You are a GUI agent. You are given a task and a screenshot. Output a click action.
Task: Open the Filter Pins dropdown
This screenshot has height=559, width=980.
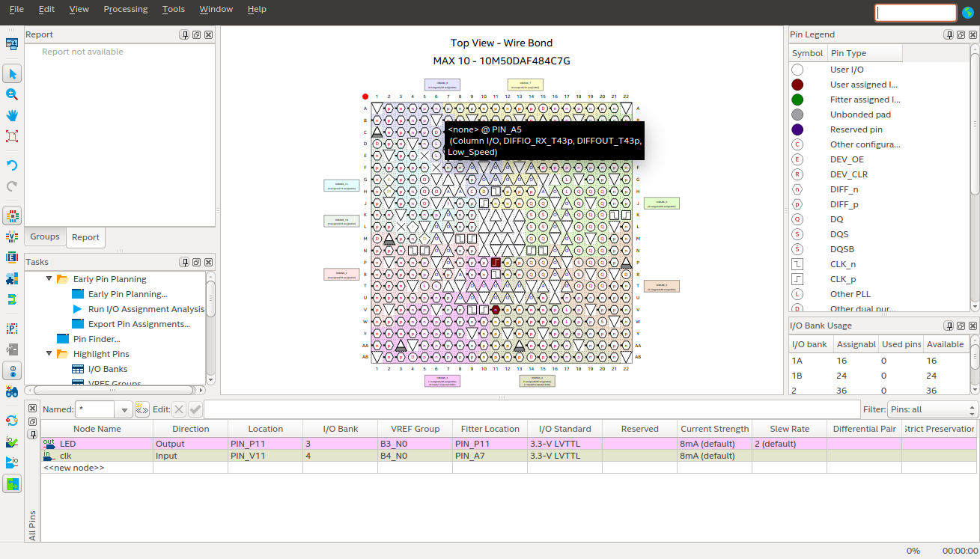point(933,409)
